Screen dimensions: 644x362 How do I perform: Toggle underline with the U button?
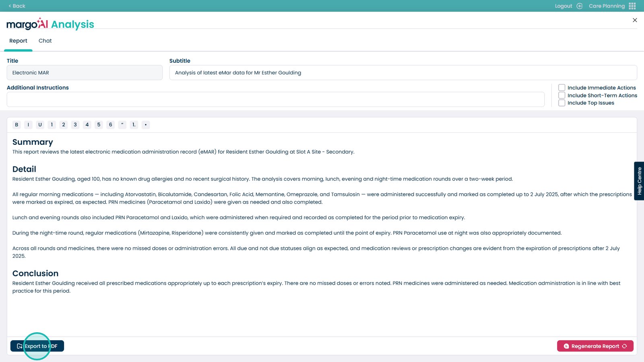pyautogui.click(x=40, y=125)
